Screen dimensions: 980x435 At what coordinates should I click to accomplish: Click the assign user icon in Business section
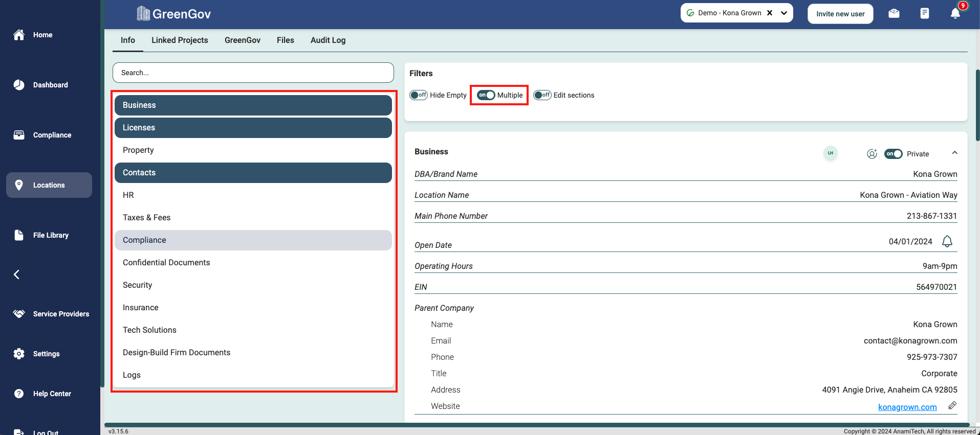[x=872, y=154]
